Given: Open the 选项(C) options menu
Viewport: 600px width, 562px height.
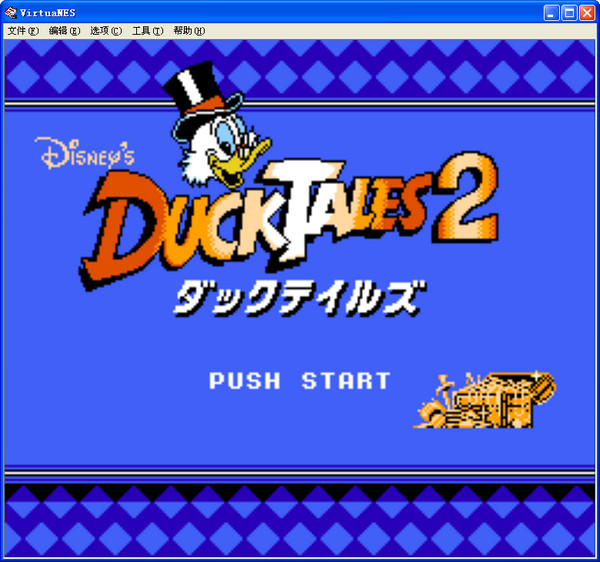Looking at the screenshot, I should tap(106, 31).
